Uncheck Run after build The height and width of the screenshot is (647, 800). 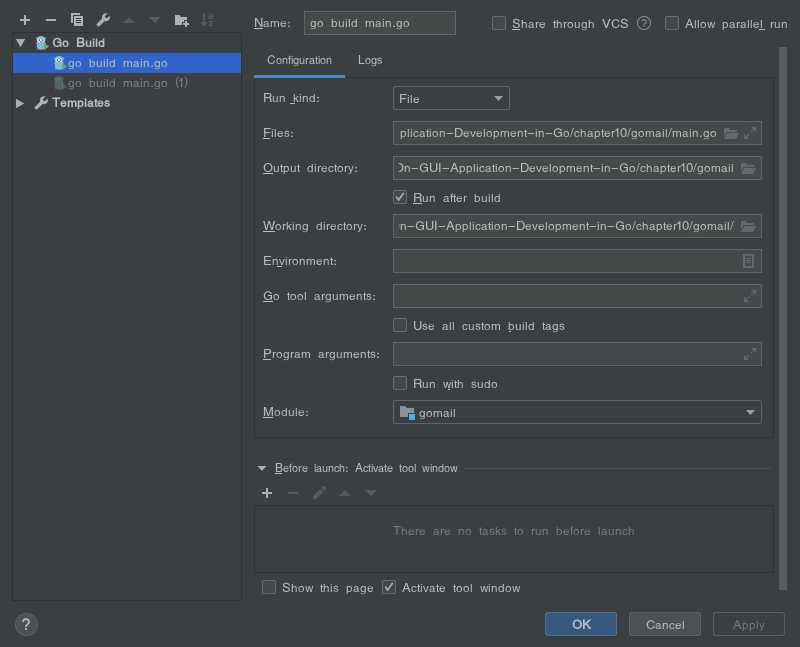pos(400,197)
